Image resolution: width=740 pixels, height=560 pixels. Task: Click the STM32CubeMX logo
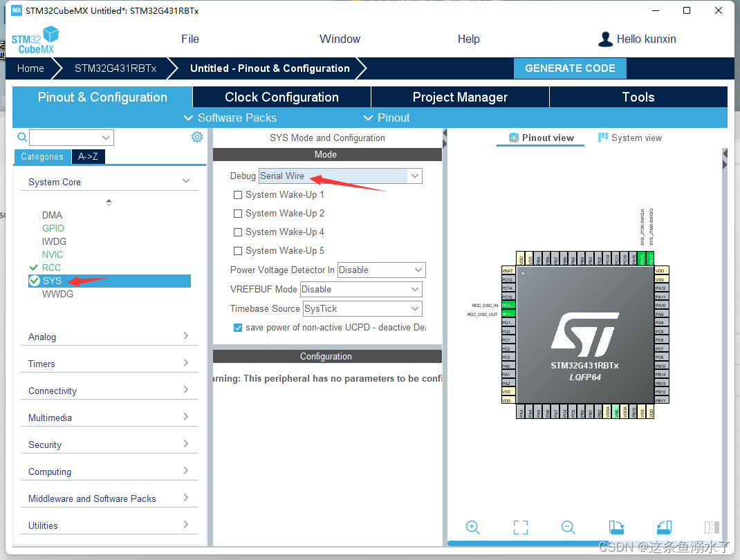click(x=34, y=39)
